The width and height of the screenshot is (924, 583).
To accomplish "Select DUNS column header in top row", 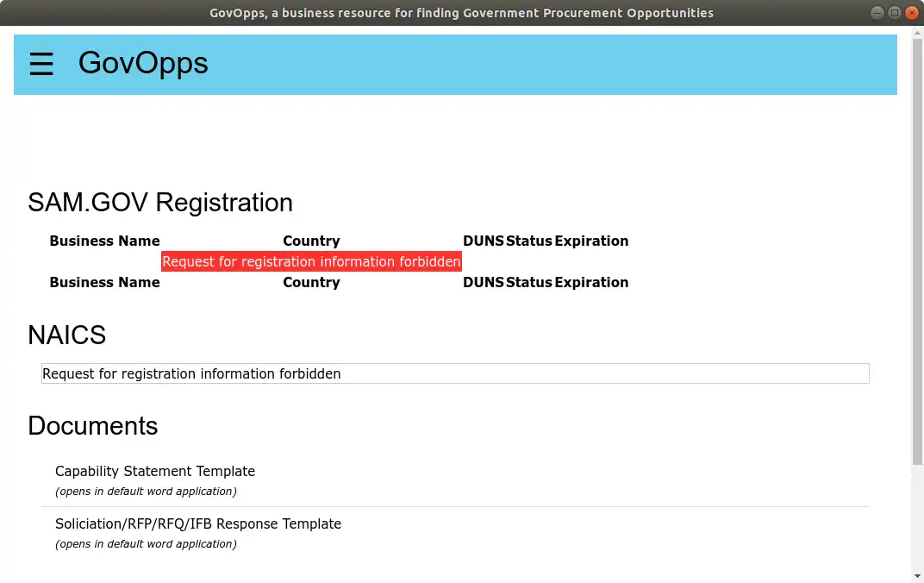I will coord(483,241).
